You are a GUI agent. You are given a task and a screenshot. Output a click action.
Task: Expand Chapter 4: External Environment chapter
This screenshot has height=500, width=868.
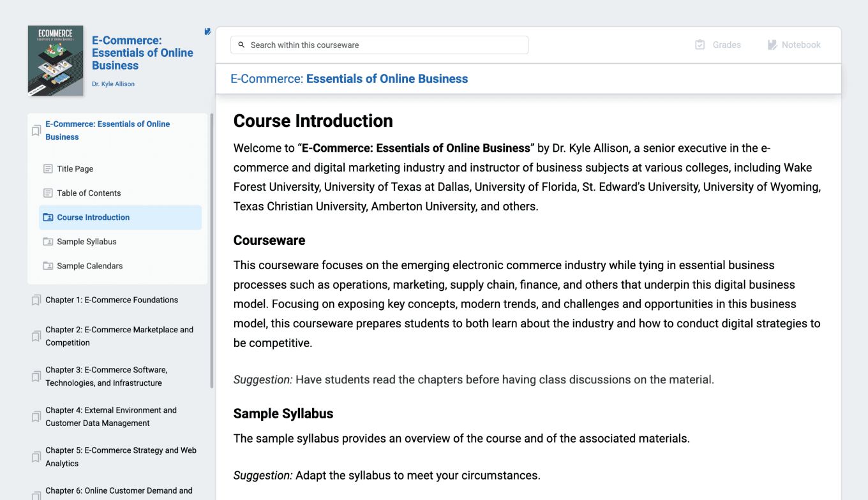point(111,416)
